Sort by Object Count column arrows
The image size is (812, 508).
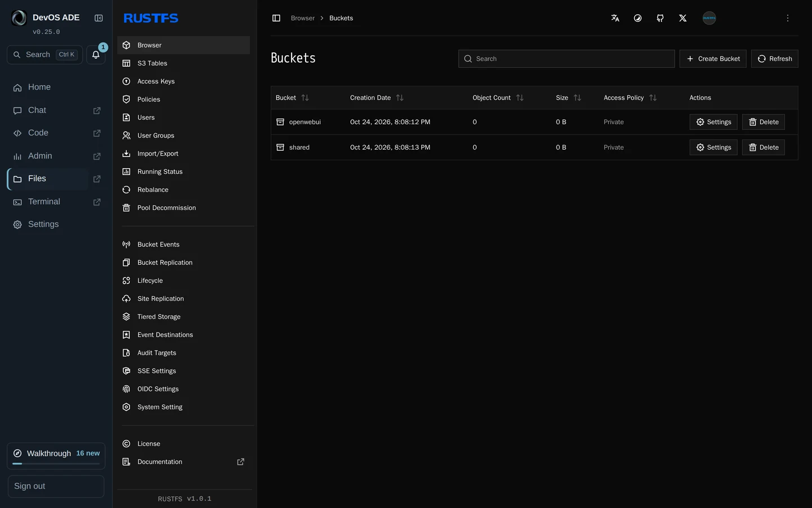pyautogui.click(x=520, y=98)
